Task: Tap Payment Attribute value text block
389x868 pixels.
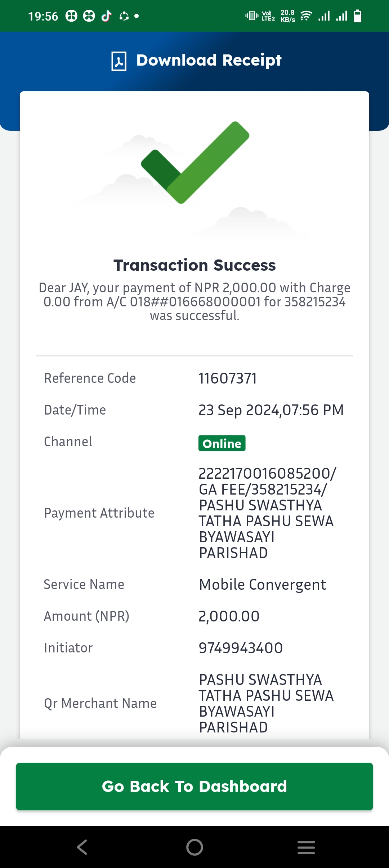Action: coord(267,513)
